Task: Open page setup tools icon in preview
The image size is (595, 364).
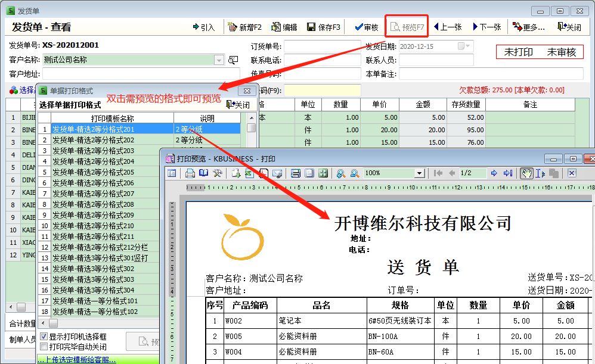Action: pos(218,173)
